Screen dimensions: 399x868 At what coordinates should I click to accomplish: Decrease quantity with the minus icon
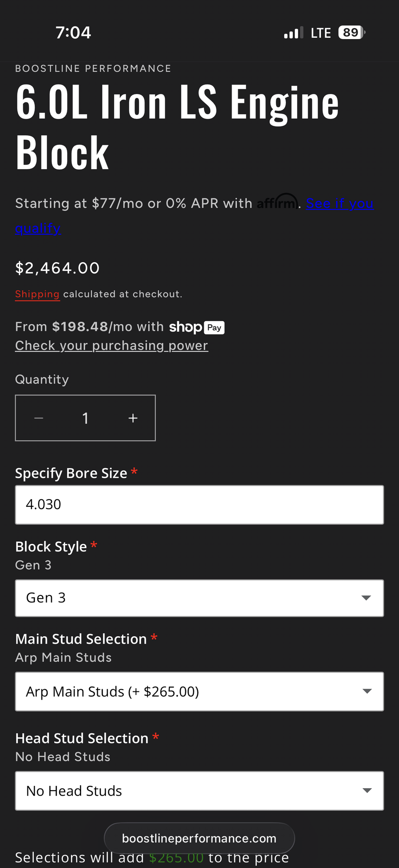point(39,418)
